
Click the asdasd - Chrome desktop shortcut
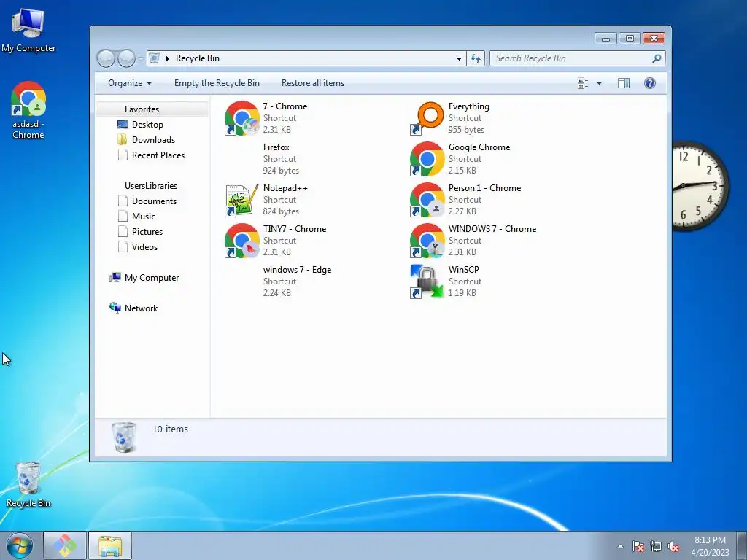28,110
